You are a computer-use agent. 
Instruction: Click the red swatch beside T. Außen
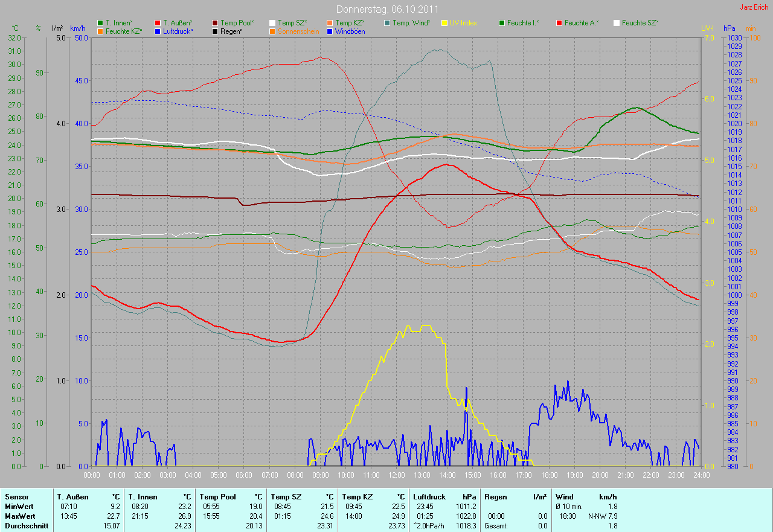[158, 23]
